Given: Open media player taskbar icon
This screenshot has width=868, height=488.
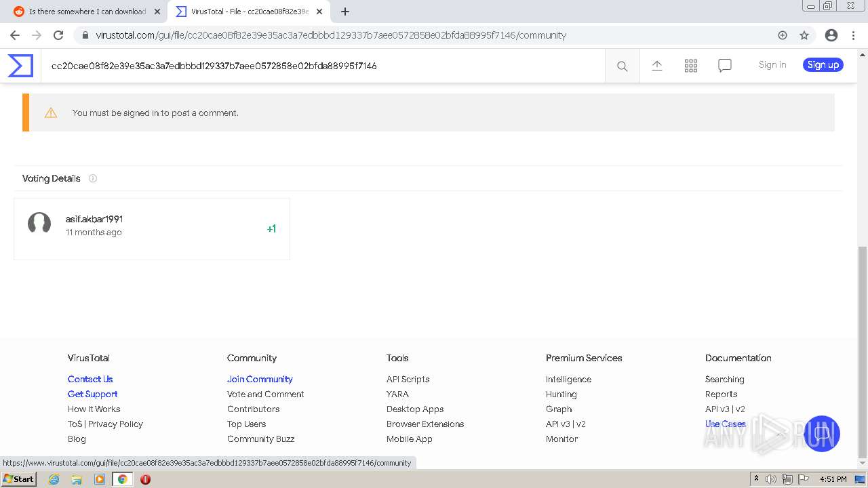Looking at the screenshot, I should click(x=100, y=479).
